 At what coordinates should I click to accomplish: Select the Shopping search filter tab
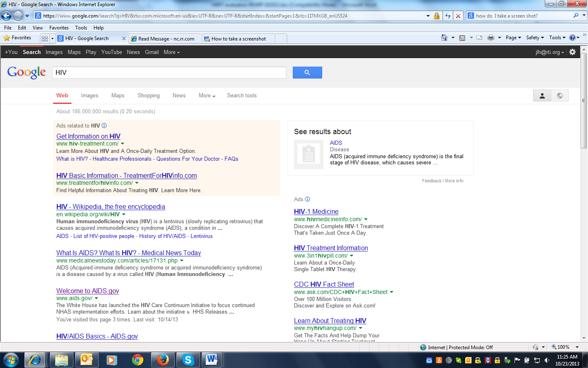(149, 96)
